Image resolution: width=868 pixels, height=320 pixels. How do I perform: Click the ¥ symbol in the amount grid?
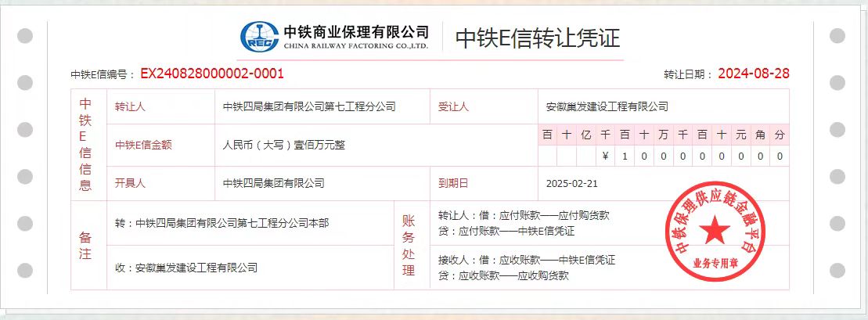(x=605, y=156)
